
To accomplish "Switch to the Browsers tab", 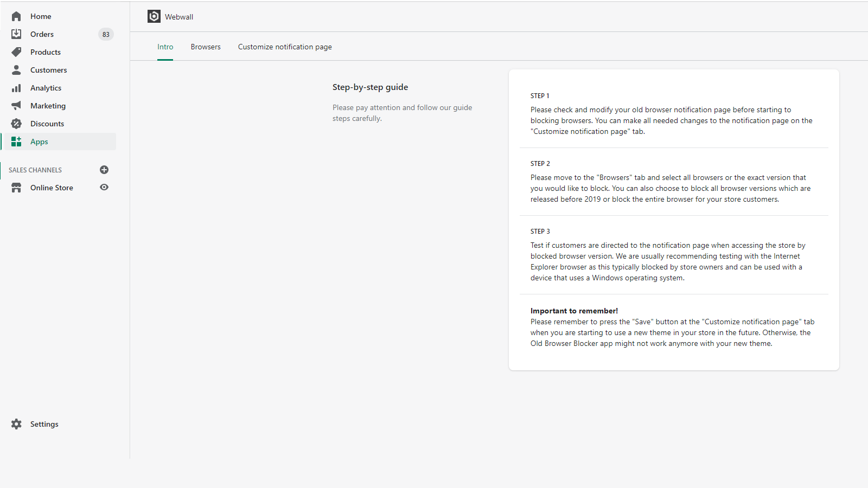I will click(206, 47).
